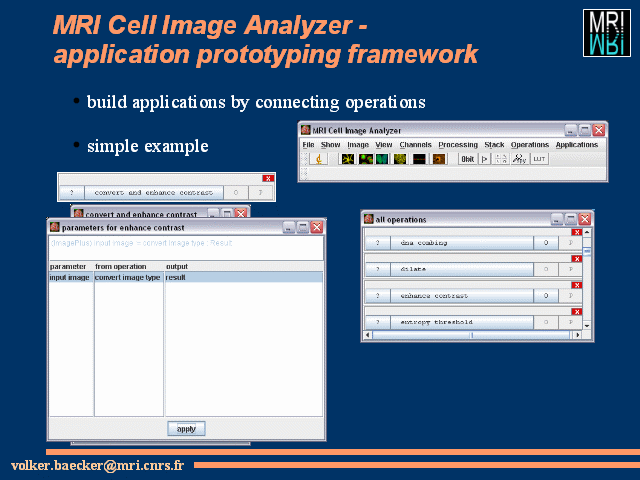Click the yellow round cell image toolbar icon
The image size is (640, 480).
[x=400, y=159]
